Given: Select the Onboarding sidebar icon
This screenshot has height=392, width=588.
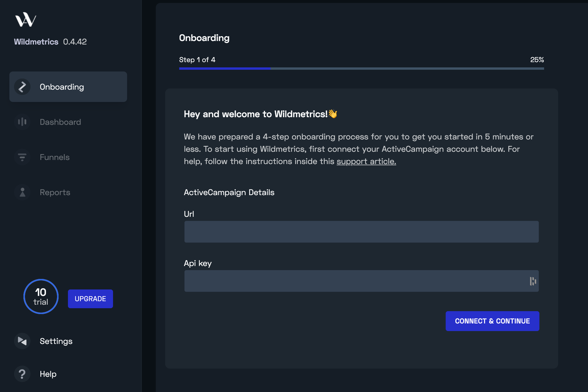Looking at the screenshot, I should tap(22, 87).
